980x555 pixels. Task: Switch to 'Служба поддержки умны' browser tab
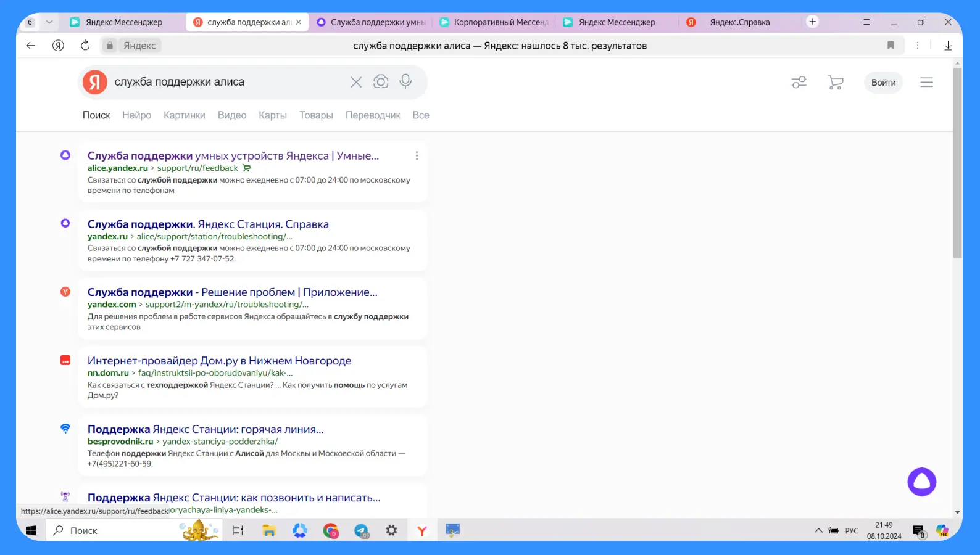point(370,22)
